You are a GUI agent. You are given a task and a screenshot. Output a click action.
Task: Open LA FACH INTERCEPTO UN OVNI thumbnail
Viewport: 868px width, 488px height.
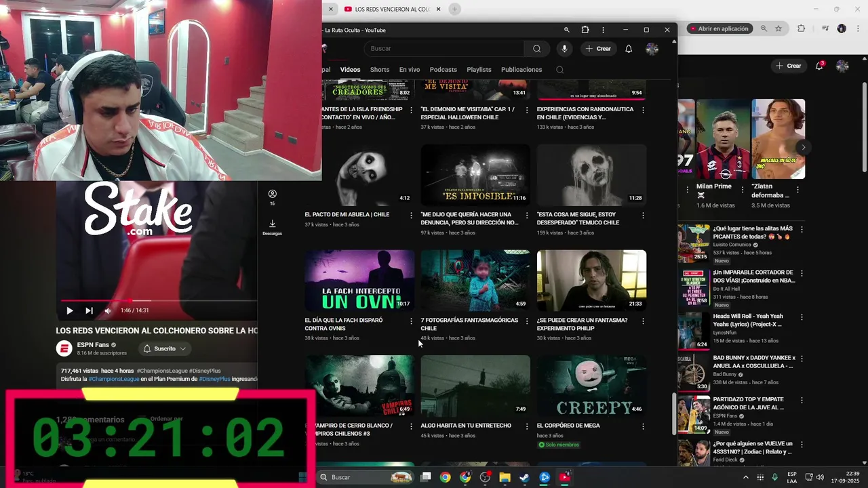(359, 281)
